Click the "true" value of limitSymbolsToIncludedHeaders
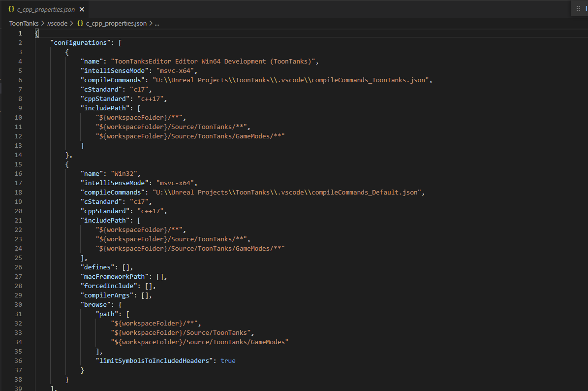The width and height of the screenshot is (588, 391). tap(228, 360)
